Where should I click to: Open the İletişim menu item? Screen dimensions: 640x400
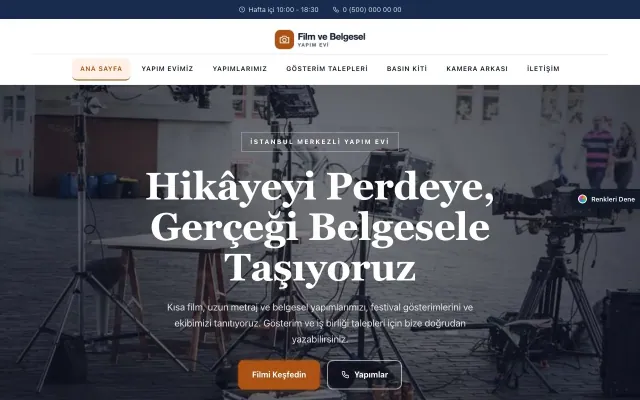[x=543, y=69]
